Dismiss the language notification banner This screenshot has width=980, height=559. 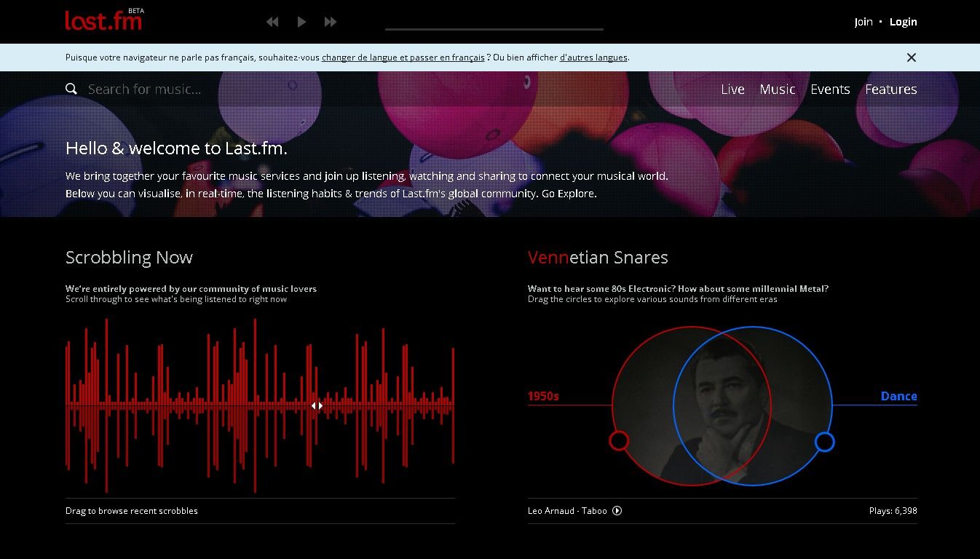[x=911, y=58]
